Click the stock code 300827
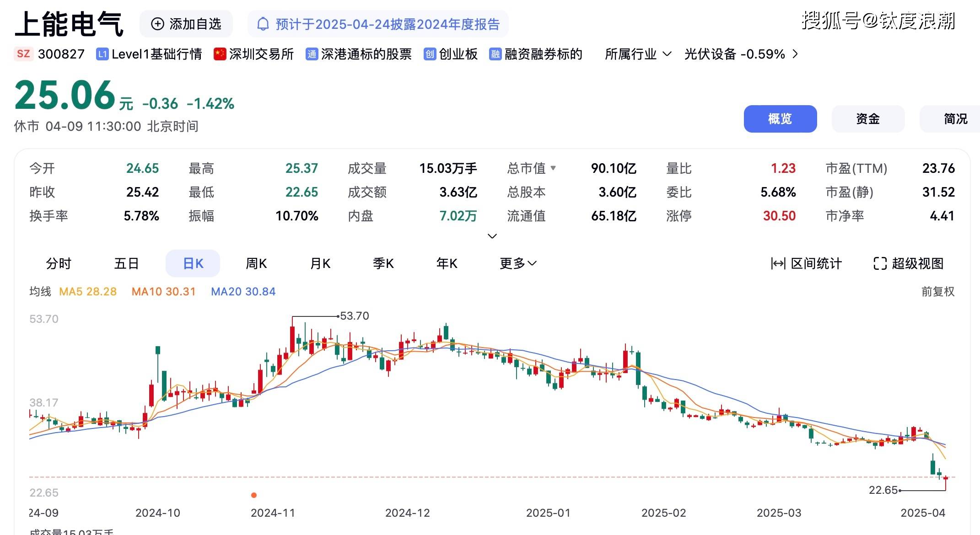Viewport: 980px width, 535px height. pyautogui.click(x=61, y=54)
